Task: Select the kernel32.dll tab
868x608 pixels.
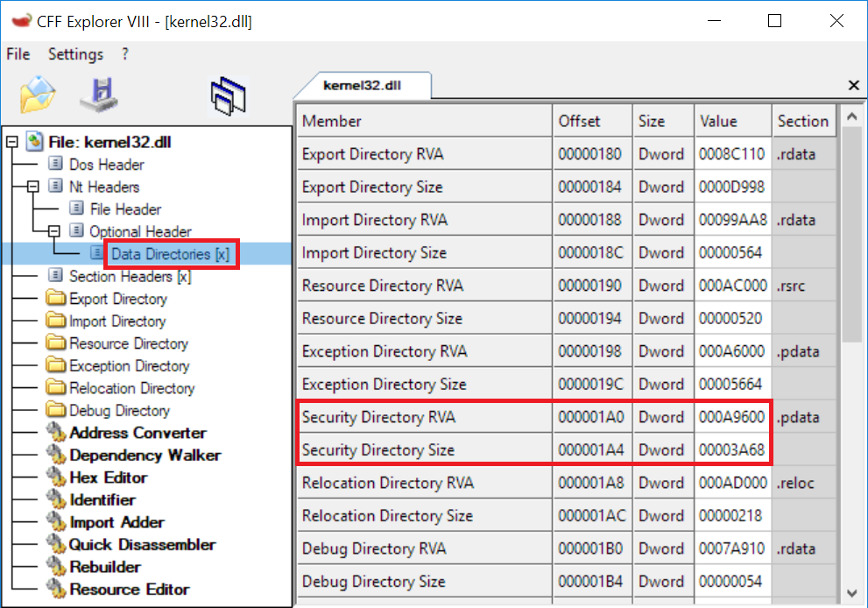Action: pos(363,85)
